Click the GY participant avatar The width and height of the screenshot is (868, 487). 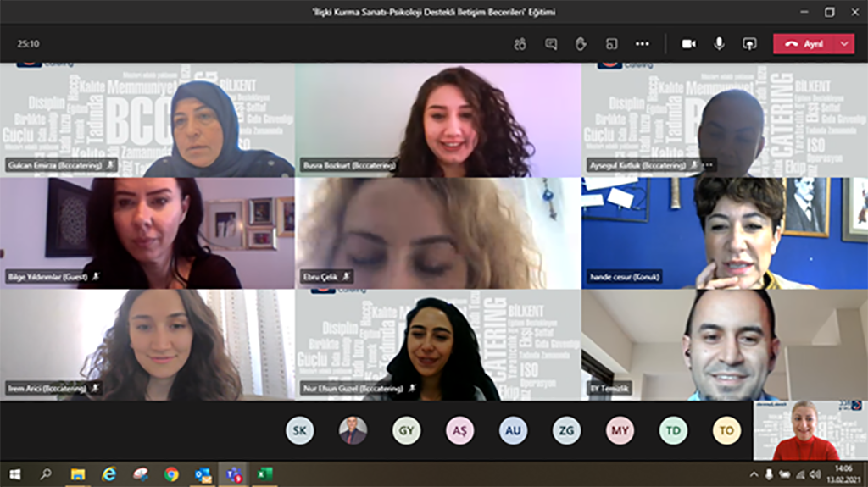coord(406,430)
